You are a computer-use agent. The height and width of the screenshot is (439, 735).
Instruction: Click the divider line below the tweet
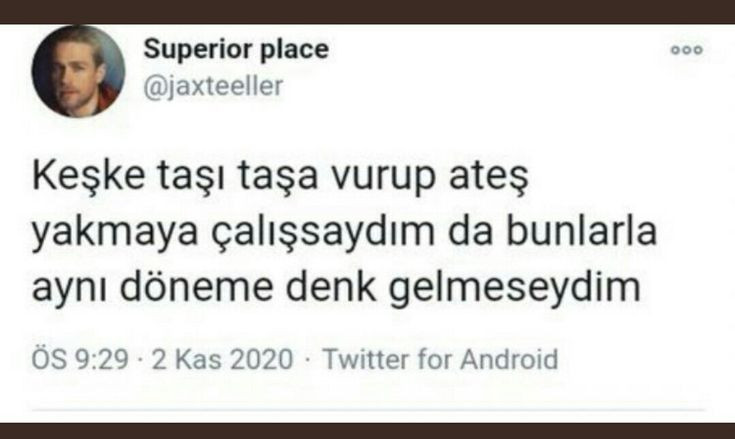368,410
